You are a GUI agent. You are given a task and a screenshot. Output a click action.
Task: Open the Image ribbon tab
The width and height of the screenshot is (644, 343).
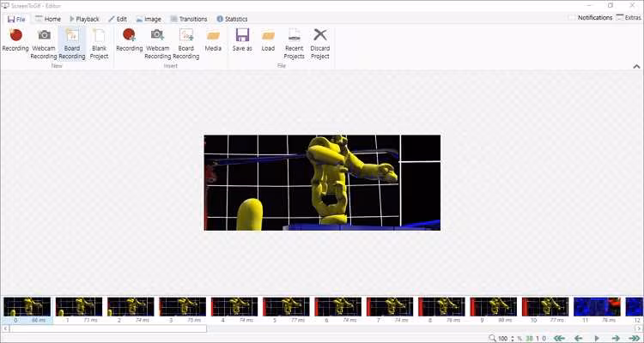pyautogui.click(x=149, y=19)
